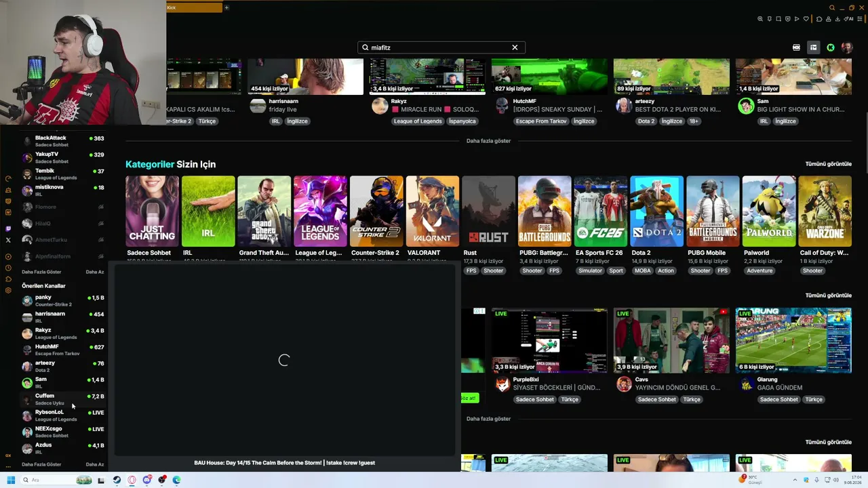
Task: Clear the miafitz search text with X
Action: pyautogui.click(x=515, y=47)
